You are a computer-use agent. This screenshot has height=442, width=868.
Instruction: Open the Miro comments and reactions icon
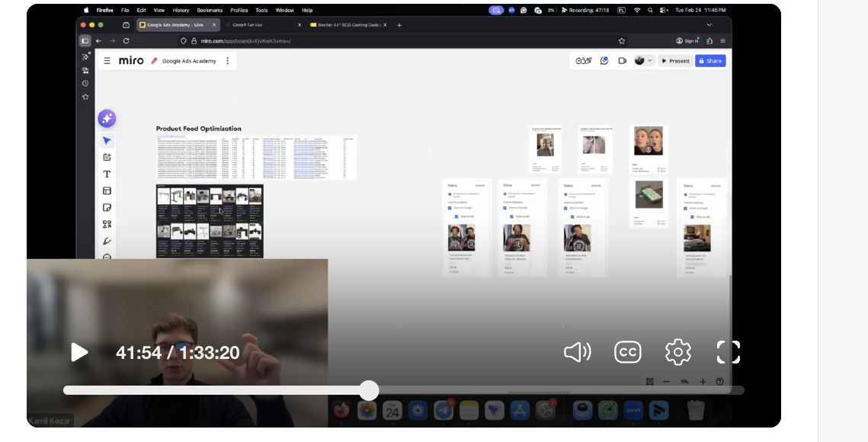[x=604, y=61]
